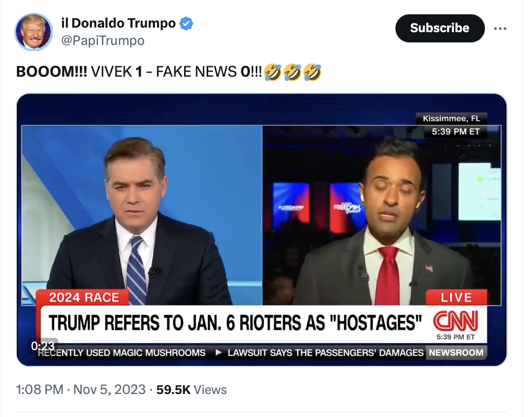Open the three-dot more options menu

pyautogui.click(x=500, y=29)
